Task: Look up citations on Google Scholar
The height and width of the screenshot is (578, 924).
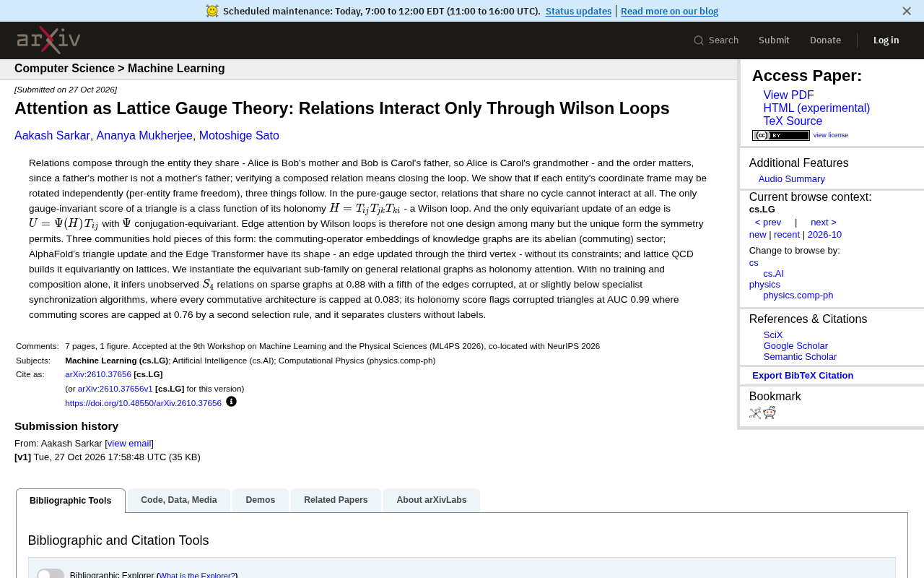Action: [x=796, y=346]
